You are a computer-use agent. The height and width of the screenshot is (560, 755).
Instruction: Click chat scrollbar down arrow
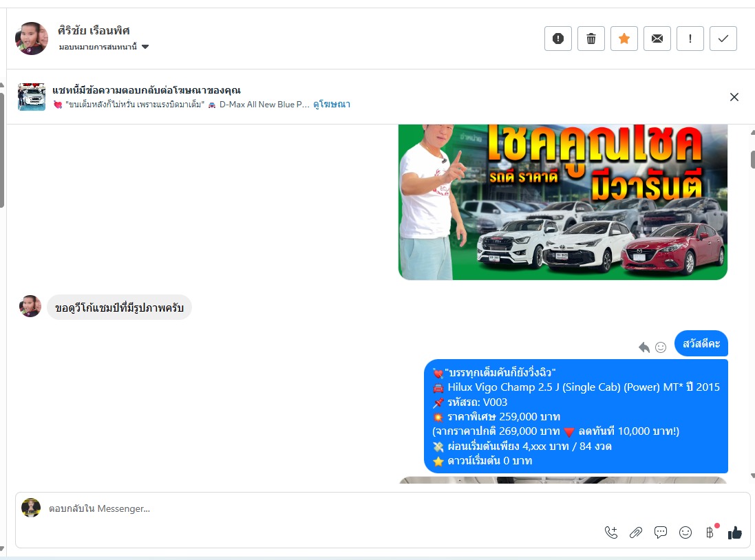[x=753, y=476]
